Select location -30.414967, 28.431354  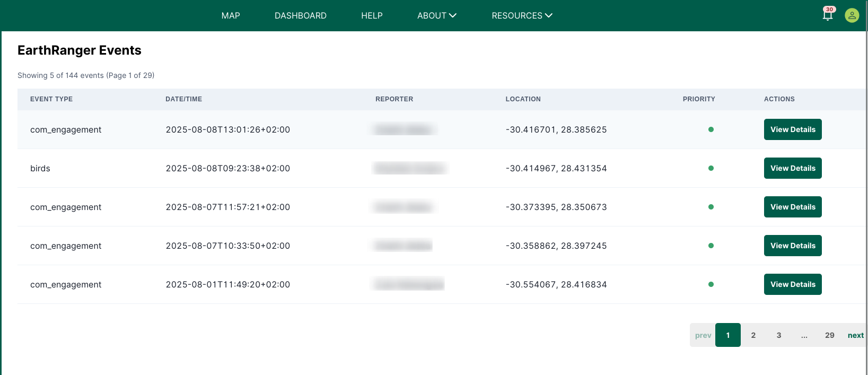pos(556,168)
